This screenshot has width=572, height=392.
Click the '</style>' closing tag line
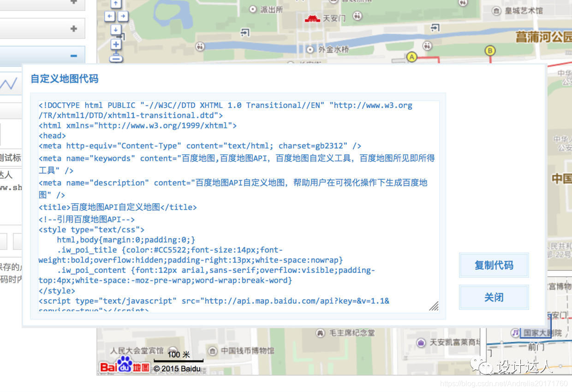point(57,291)
